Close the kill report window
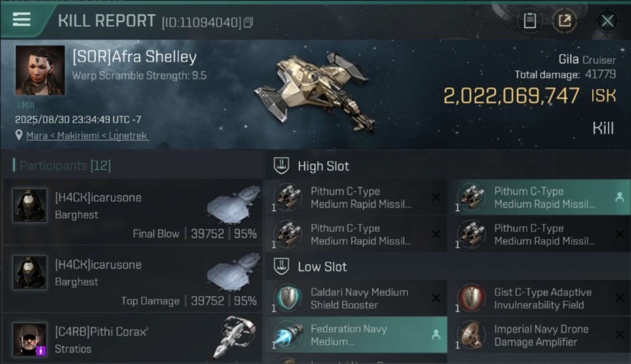The image size is (631, 364). pos(607,21)
